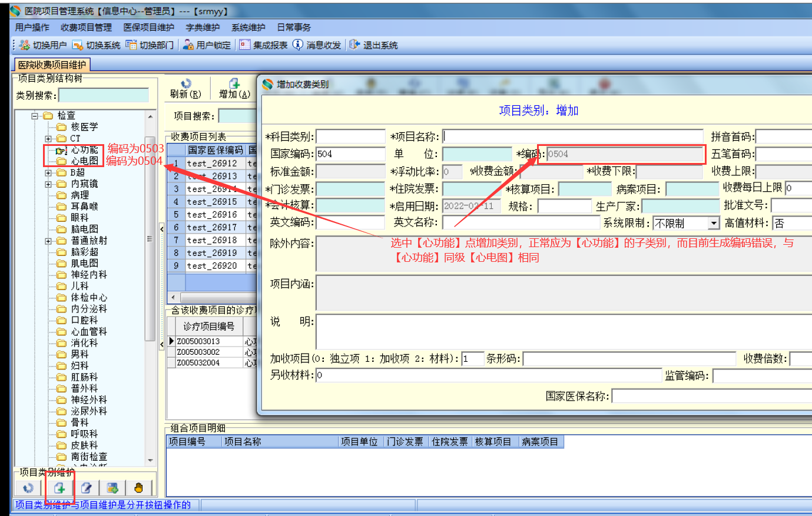The height and width of the screenshot is (516, 812).
Task: Open the 收费项目管理 menu
Action: click(x=86, y=28)
